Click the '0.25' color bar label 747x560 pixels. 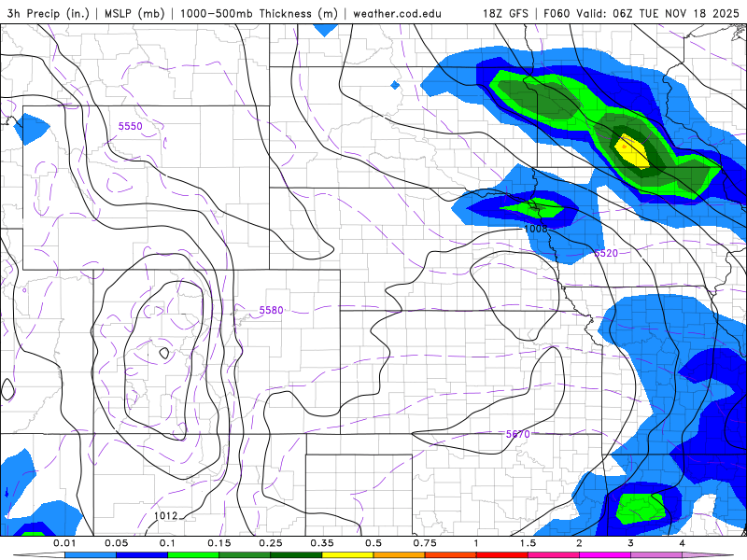pyautogui.click(x=271, y=543)
